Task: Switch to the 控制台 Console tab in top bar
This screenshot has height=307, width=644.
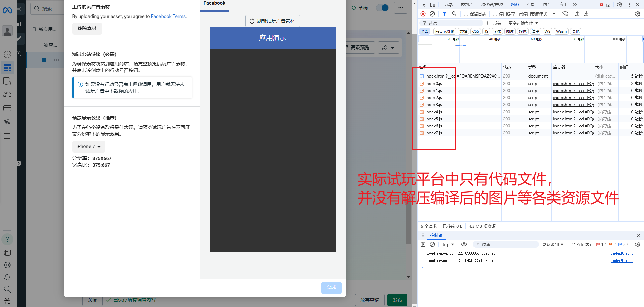Action: pyautogui.click(x=467, y=5)
